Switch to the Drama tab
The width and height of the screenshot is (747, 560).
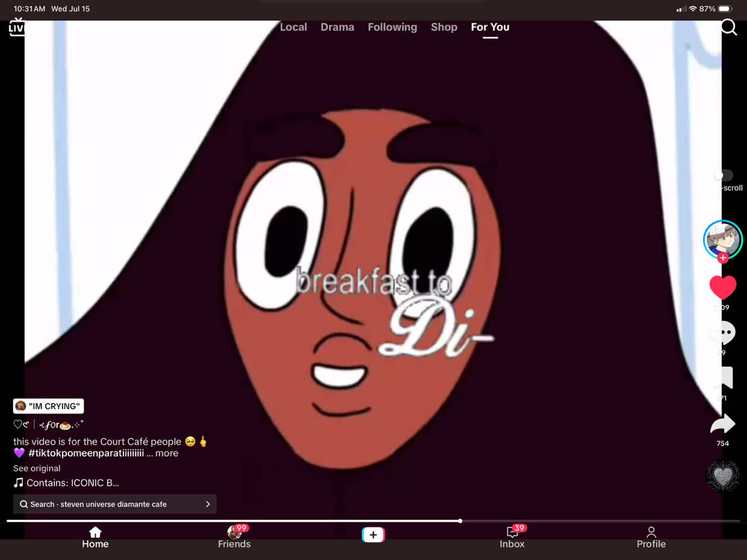[x=337, y=27]
